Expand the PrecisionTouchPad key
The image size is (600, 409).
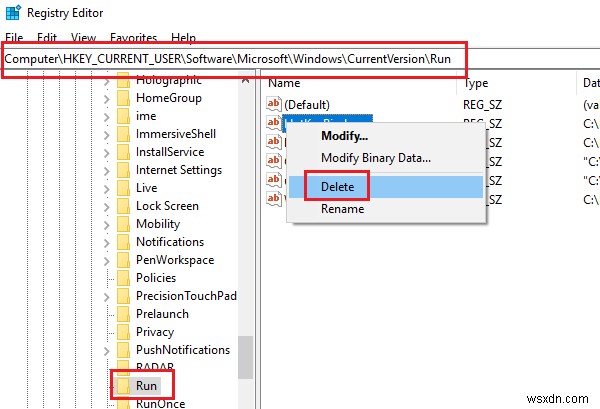(107, 297)
